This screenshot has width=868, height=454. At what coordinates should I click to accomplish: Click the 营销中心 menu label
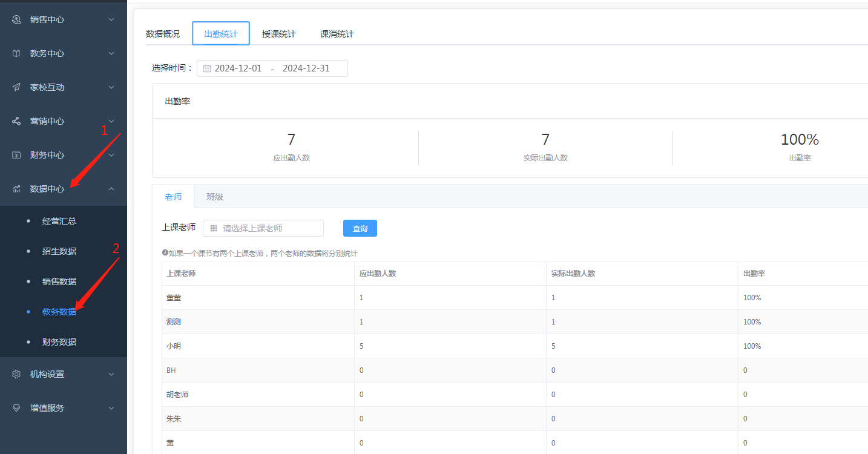[x=47, y=121]
